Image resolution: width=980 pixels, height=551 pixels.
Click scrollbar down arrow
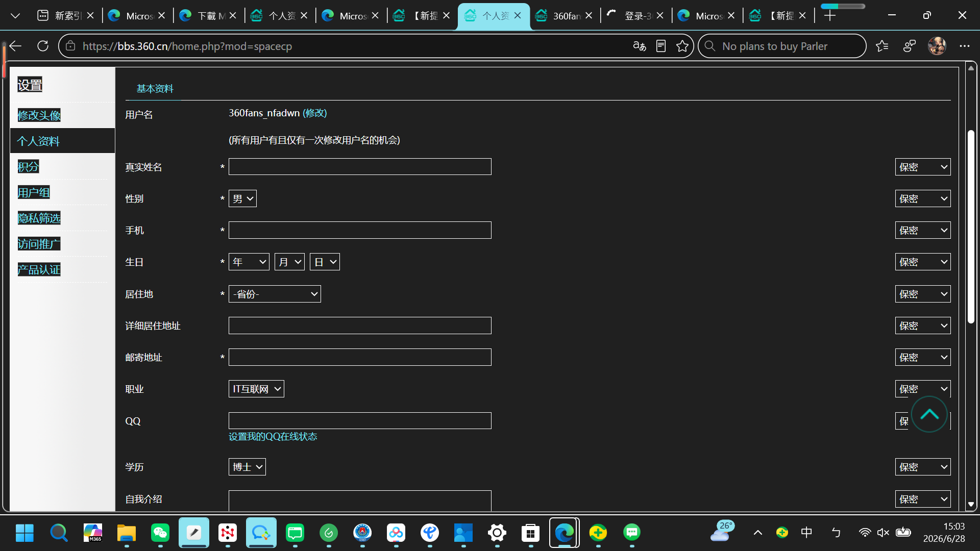[x=971, y=504]
